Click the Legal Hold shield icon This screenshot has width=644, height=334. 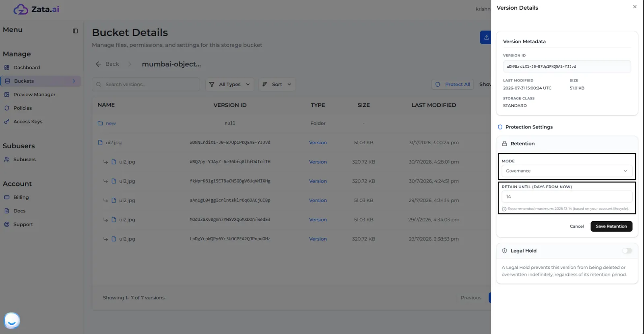pyautogui.click(x=504, y=251)
